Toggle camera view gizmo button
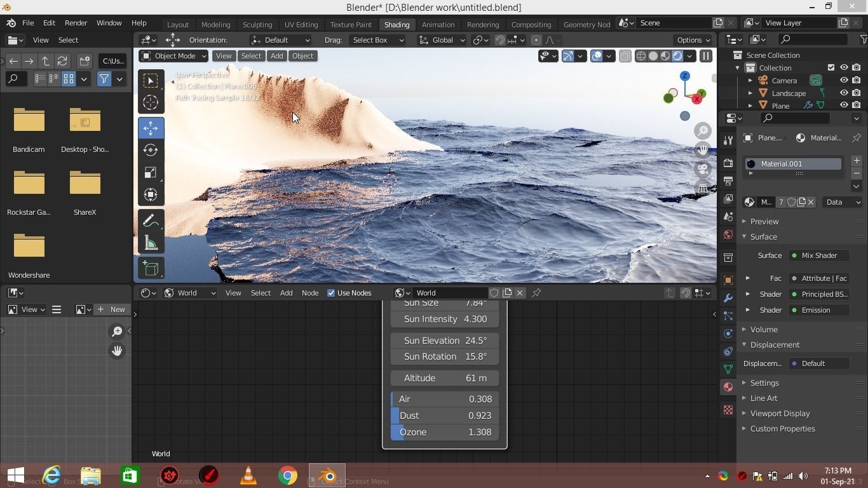Screen dimensions: 868x488 pos(703,169)
